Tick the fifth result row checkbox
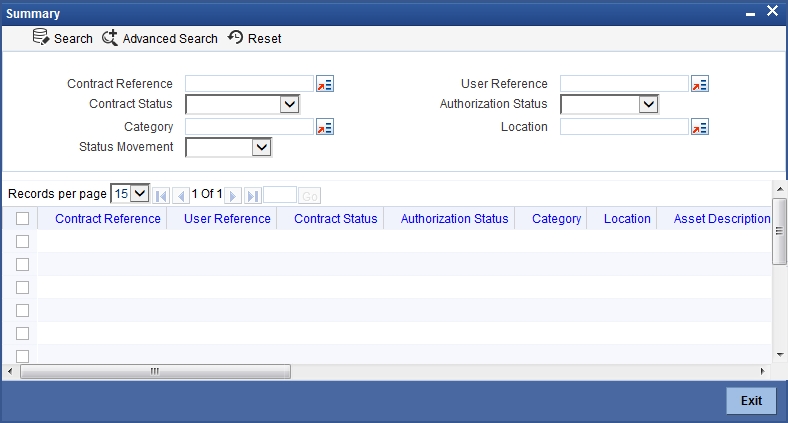 pyautogui.click(x=23, y=334)
